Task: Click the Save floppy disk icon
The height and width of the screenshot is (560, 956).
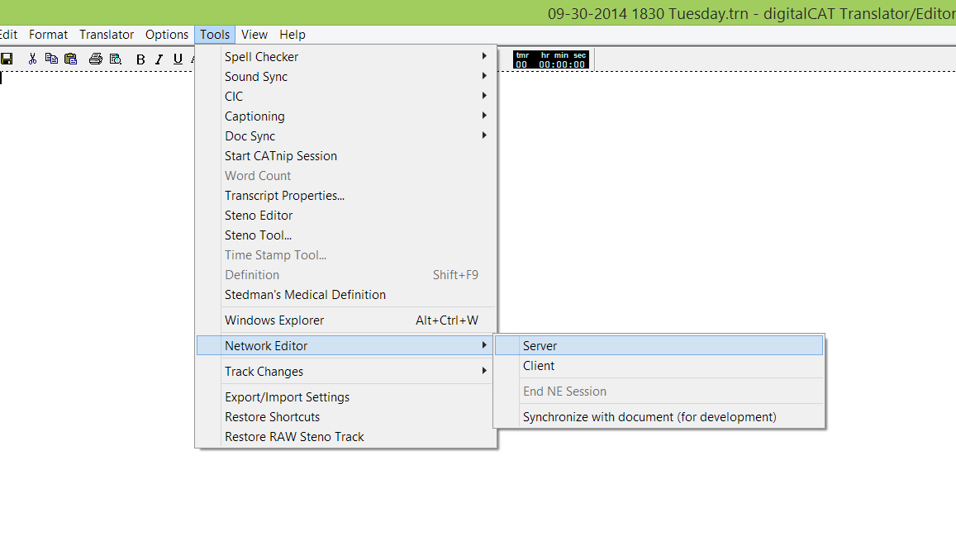Action: pyautogui.click(x=7, y=59)
